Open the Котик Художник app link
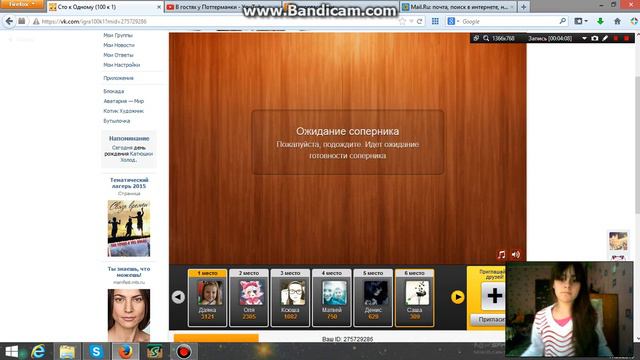640x360 pixels. [123, 111]
